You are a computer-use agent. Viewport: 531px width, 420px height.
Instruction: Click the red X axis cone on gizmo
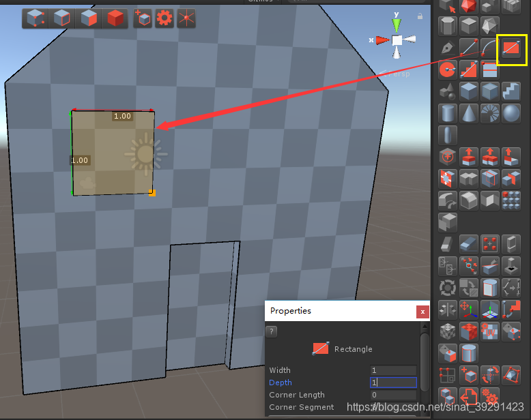click(383, 40)
